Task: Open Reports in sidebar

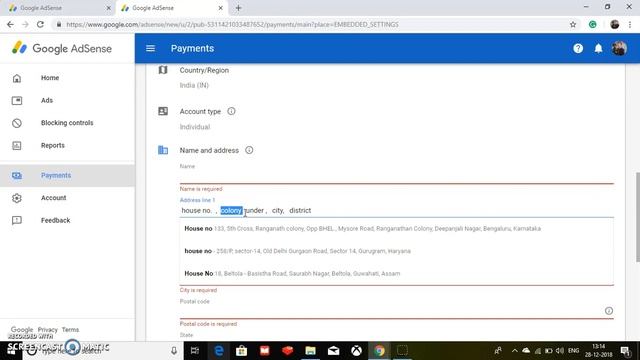Action: tap(53, 145)
